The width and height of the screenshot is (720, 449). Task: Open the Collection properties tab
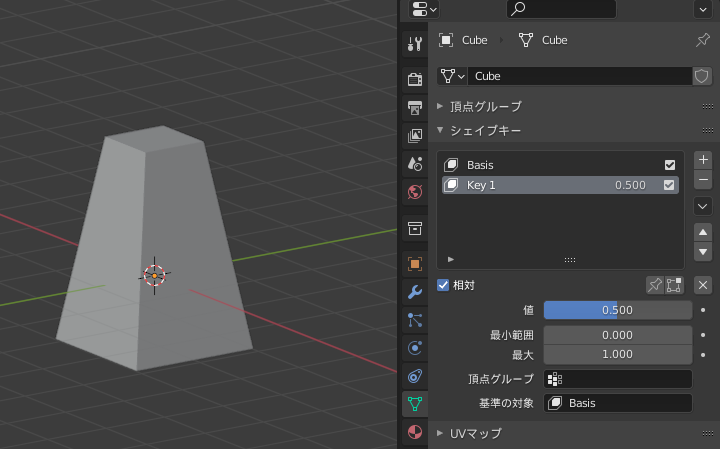[x=415, y=228]
